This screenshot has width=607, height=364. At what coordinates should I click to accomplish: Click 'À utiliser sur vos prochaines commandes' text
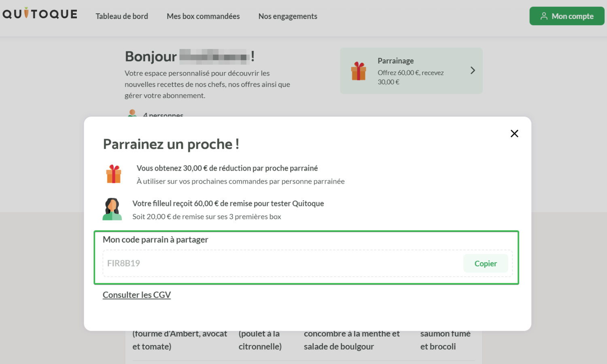tap(240, 181)
